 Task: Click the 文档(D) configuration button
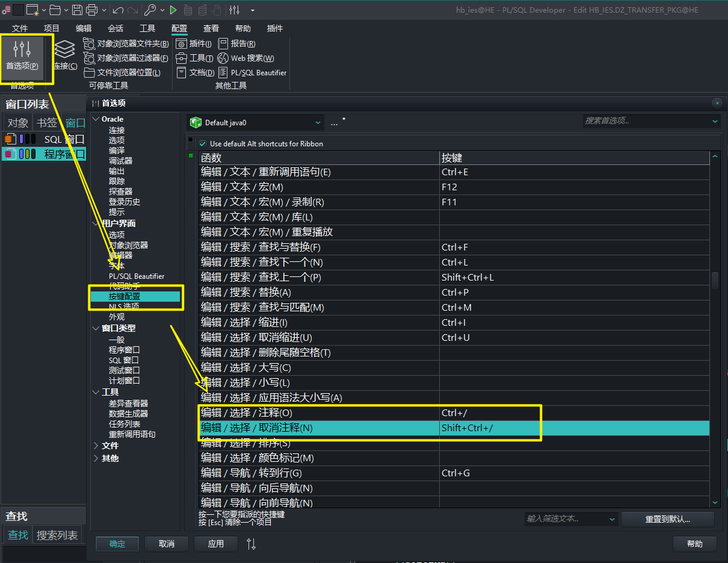pyautogui.click(x=195, y=72)
